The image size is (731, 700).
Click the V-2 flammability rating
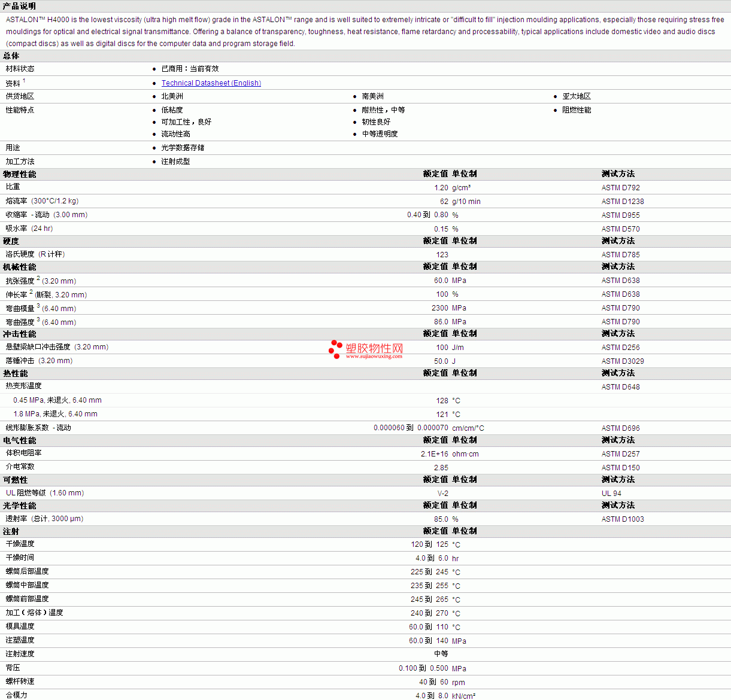(x=443, y=494)
